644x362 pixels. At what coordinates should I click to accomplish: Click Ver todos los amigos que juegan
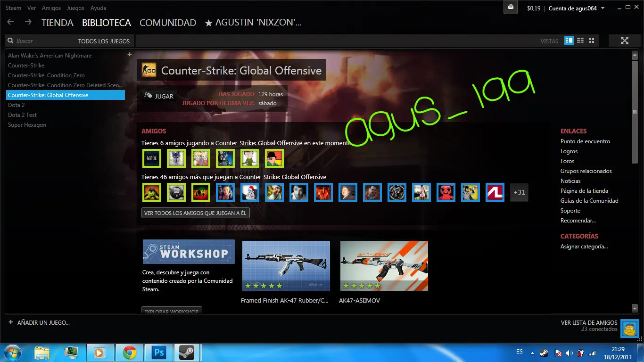point(195,213)
